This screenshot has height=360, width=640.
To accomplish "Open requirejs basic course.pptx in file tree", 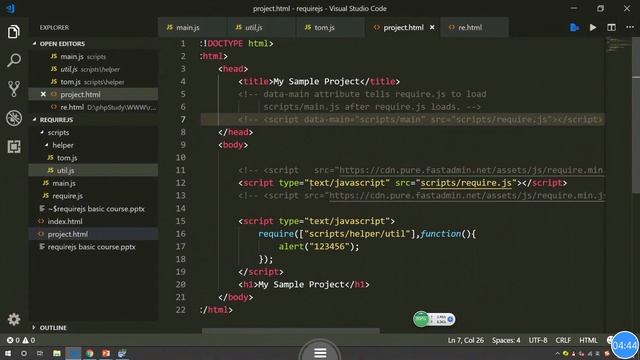I will [x=93, y=247].
